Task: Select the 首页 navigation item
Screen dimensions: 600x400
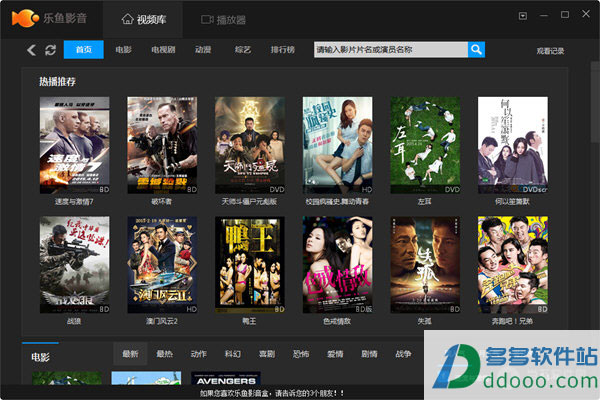Action: [x=84, y=49]
